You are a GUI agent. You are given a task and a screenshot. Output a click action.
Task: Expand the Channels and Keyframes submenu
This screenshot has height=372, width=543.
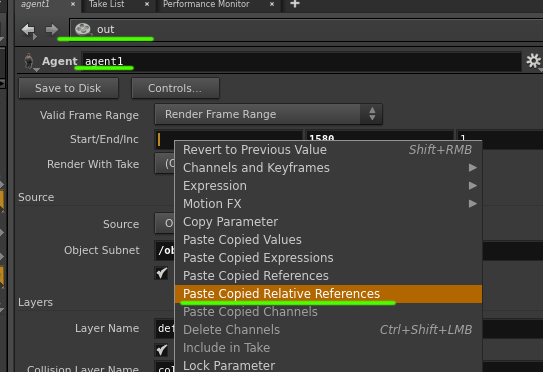tap(328, 168)
